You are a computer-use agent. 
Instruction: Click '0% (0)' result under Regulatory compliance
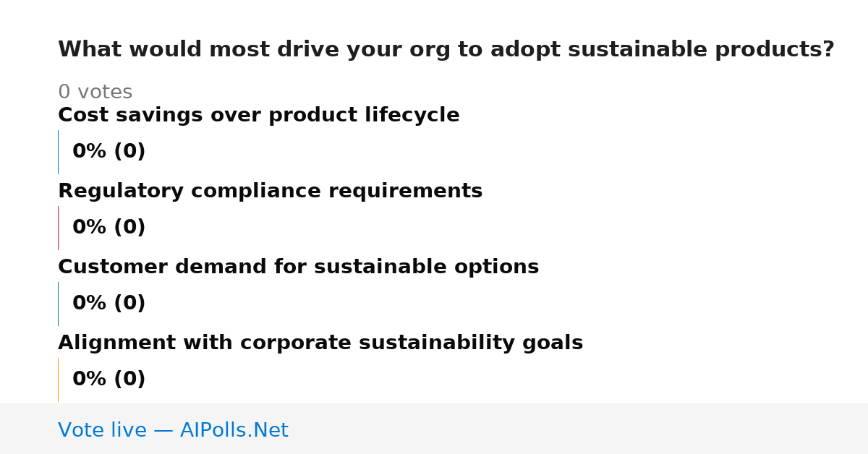tap(109, 228)
